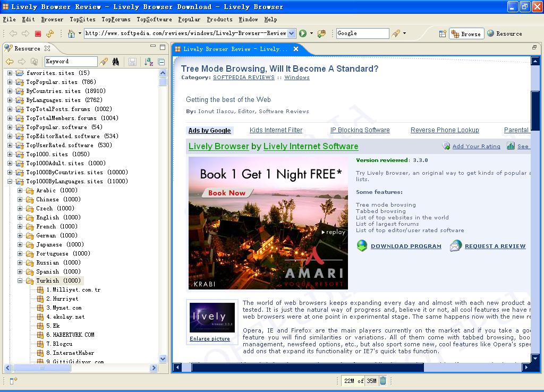This screenshot has height=392, width=544.
Task: Expand the English folder node
Action: (x=20, y=217)
